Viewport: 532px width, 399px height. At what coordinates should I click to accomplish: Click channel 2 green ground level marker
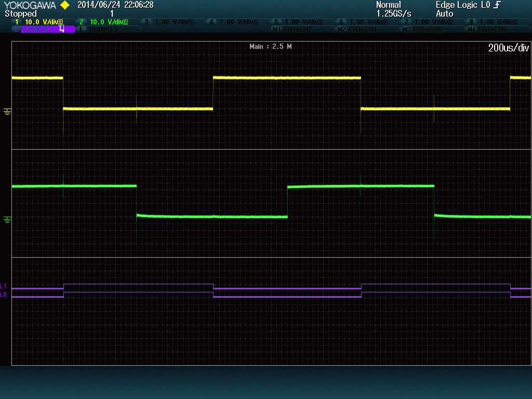point(7,220)
